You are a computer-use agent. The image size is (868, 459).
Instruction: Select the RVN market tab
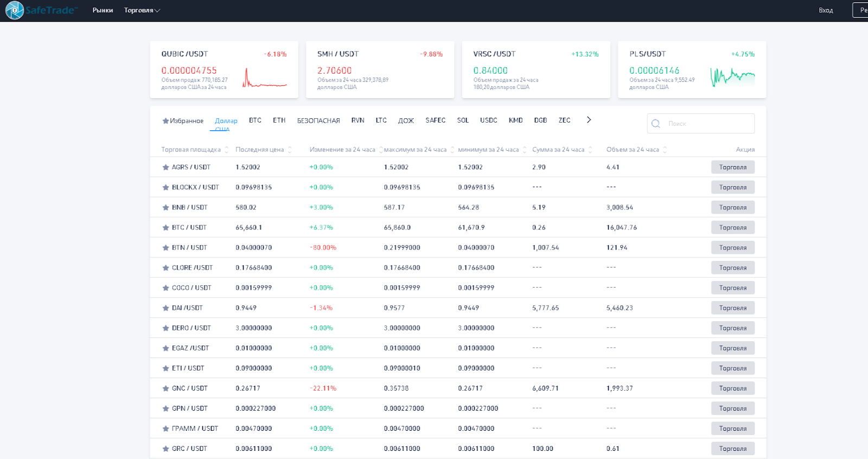tap(358, 120)
